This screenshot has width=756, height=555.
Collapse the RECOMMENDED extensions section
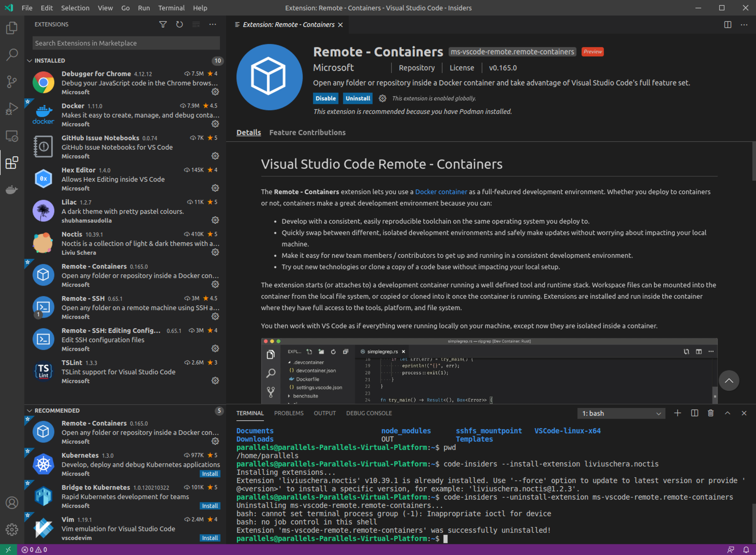click(x=29, y=410)
